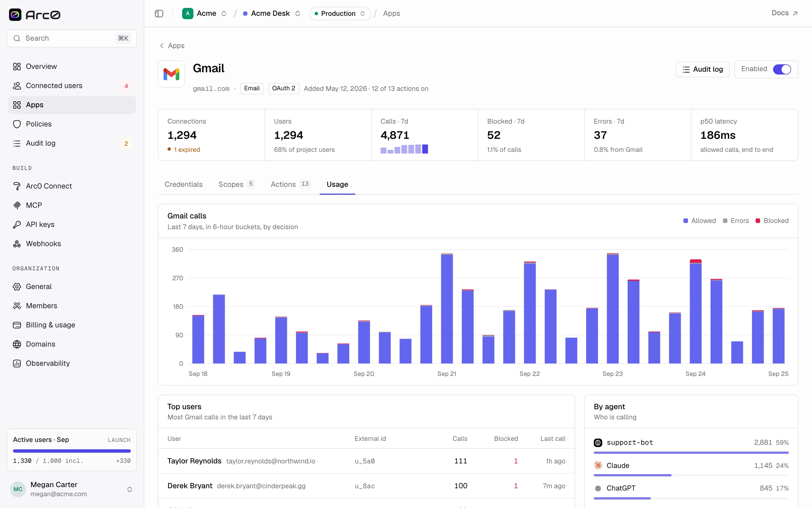
Task: Click the ArcO logo icon
Action: pos(15,15)
